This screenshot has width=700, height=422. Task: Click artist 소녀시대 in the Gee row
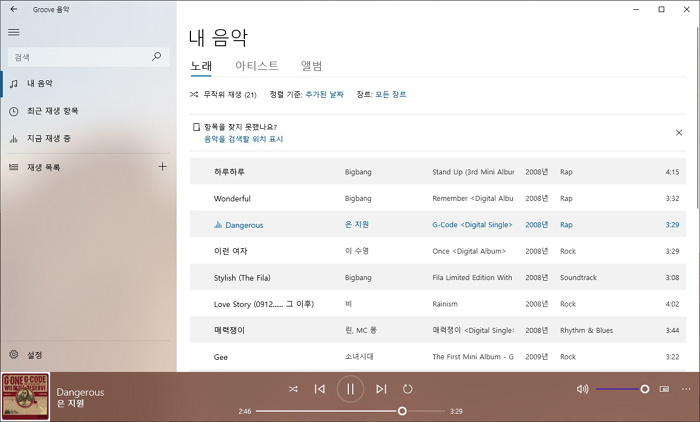[x=359, y=356]
